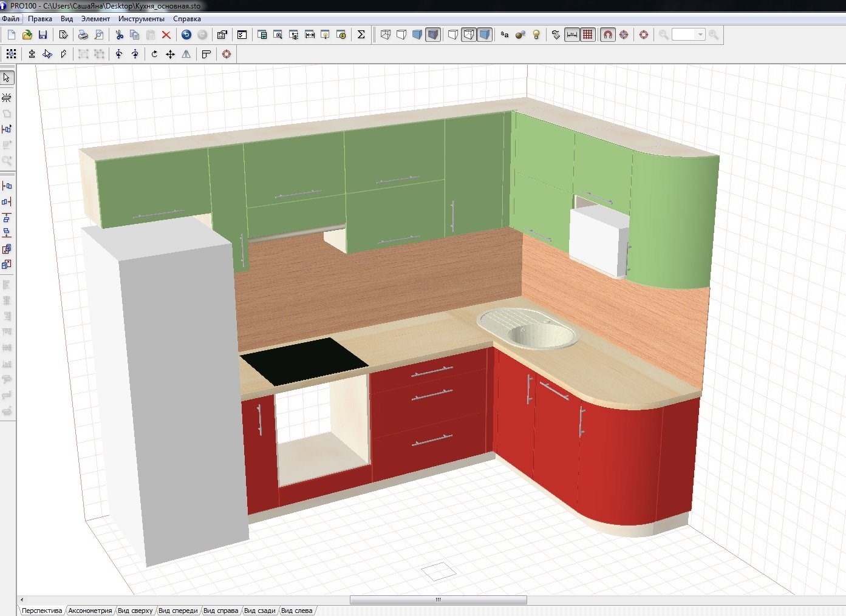Select the wireframe view cube icon
This screenshot has width=846, height=616.
click(386, 35)
